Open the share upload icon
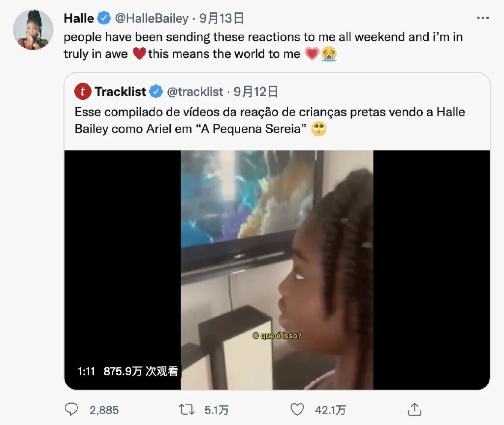Screen dimensions: 504x425 click(x=414, y=409)
